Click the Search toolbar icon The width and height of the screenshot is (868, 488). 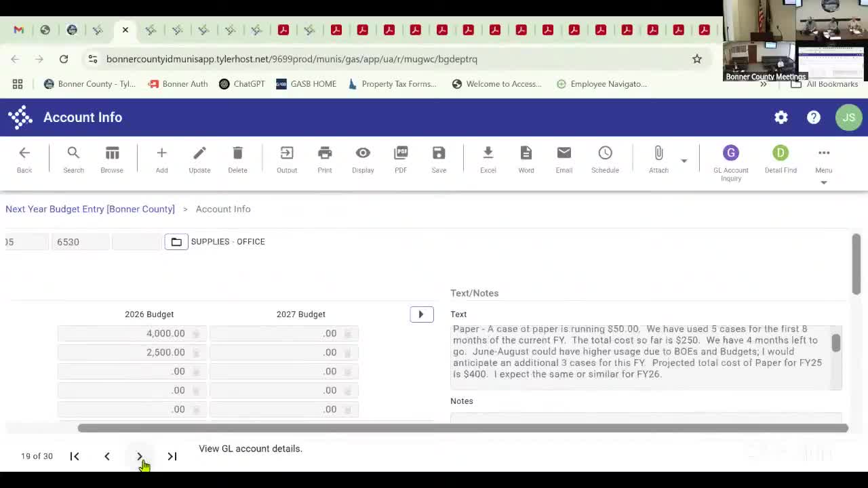tap(73, 159)
